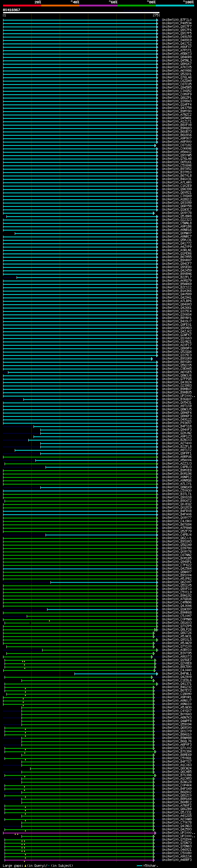This screenshot has width=197, height=868.
Task: Select hit UniRef100_O46921
Action: pos(176,850)
